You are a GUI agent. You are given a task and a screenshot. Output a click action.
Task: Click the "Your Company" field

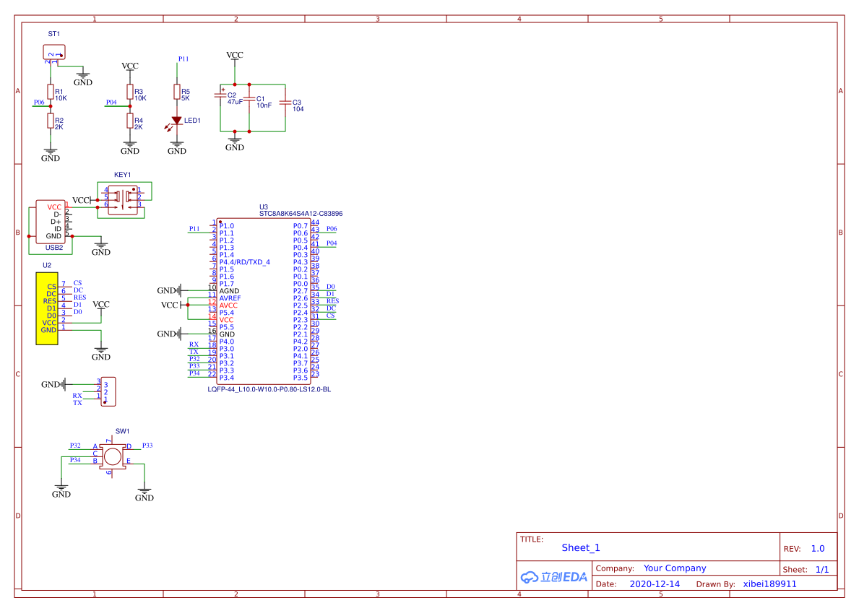click(x=675, y=568)
